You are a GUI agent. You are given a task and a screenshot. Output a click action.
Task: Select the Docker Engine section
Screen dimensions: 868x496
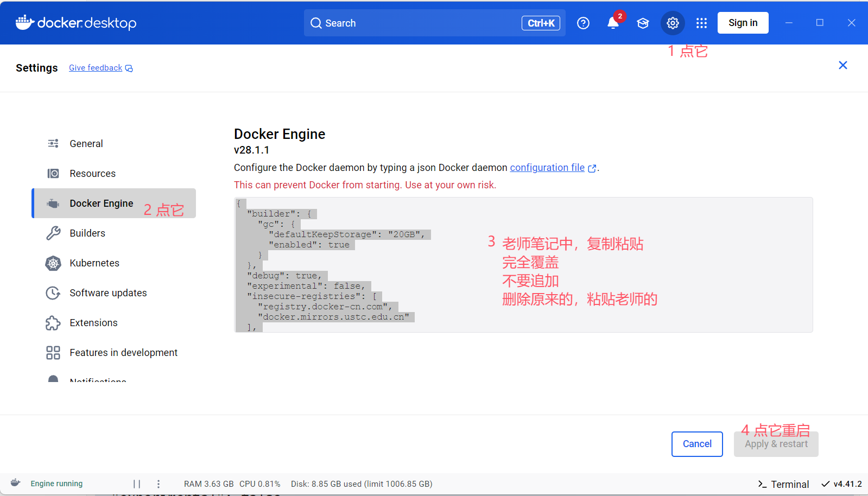click(113, 204)
